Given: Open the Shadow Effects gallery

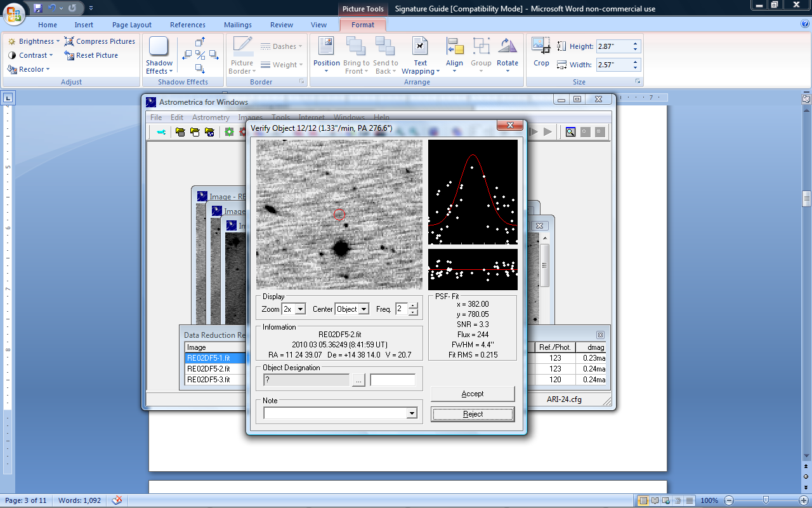Looking at the screenshot, I should 159,56.
